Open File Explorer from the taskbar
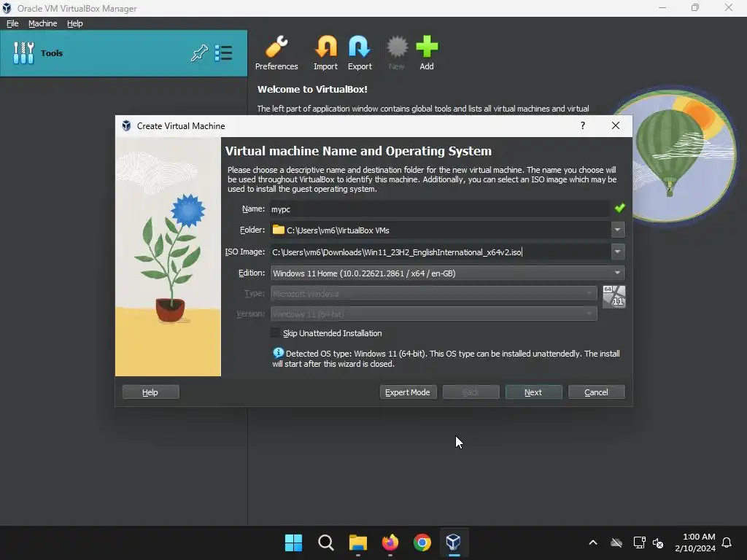 (357, 542)
